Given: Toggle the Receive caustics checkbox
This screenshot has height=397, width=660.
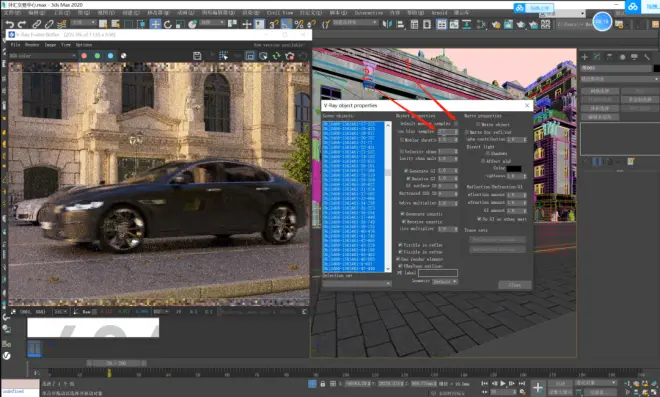Looking at the screenshot, I should (404, 221).
